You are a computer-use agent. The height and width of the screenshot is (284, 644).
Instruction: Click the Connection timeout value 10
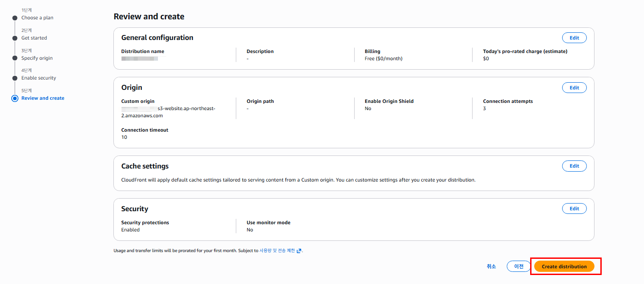(x=124, y=138)
